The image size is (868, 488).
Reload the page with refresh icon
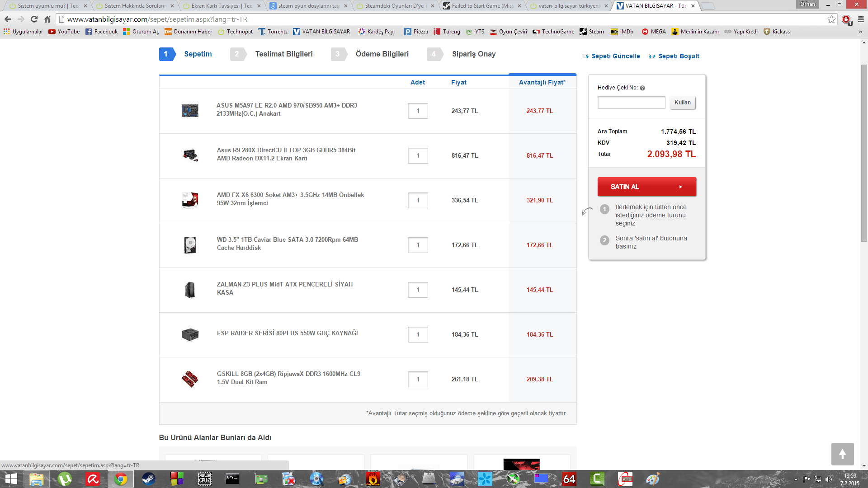click(x=34, y=19)
